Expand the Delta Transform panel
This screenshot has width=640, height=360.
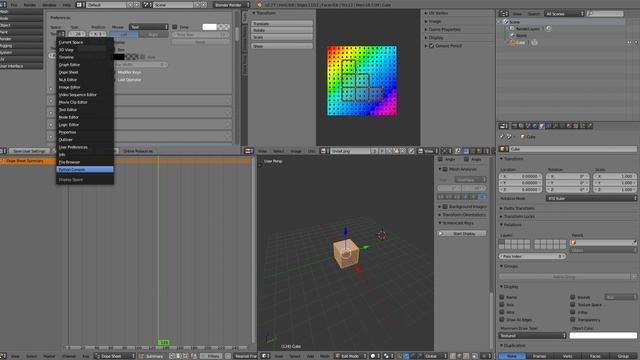(x=518, y=208)
